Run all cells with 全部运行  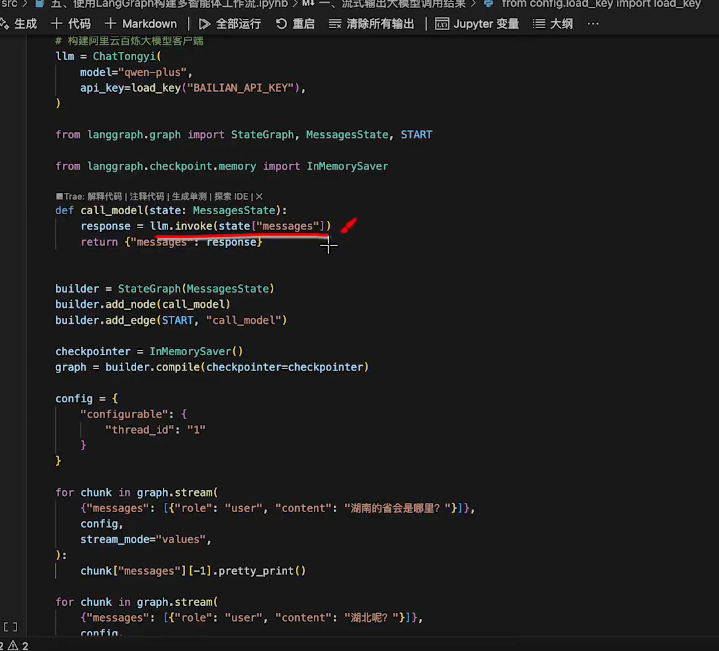[x=230, y=24]
